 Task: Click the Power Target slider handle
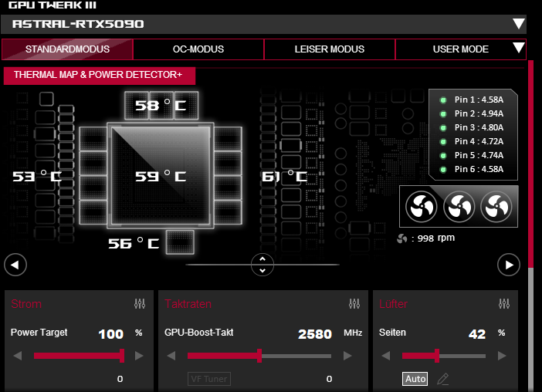122,356
